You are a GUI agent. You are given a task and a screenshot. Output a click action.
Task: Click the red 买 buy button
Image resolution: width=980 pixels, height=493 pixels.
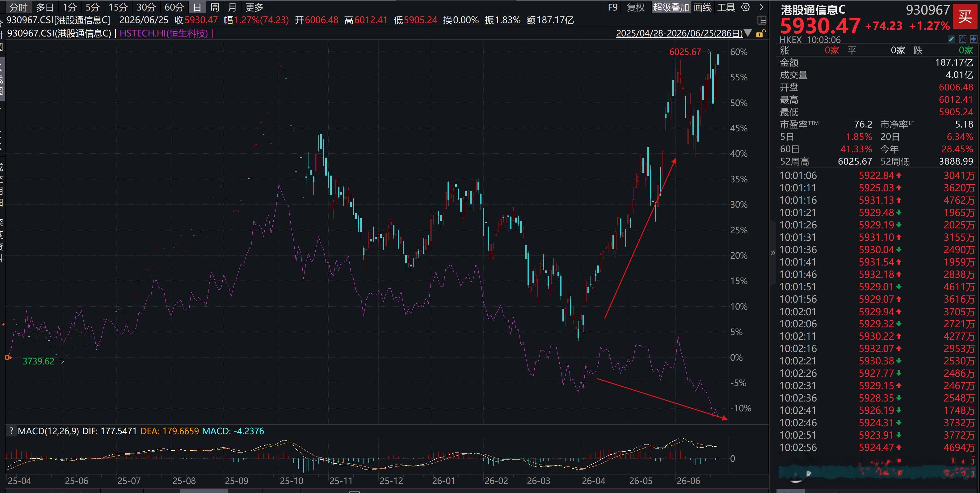965,16
